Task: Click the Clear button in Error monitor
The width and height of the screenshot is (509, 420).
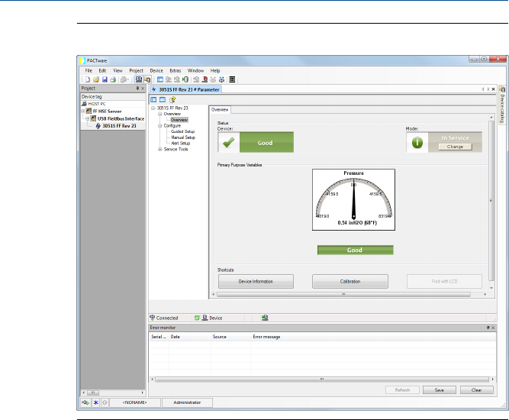Action: tap(476, 389)
